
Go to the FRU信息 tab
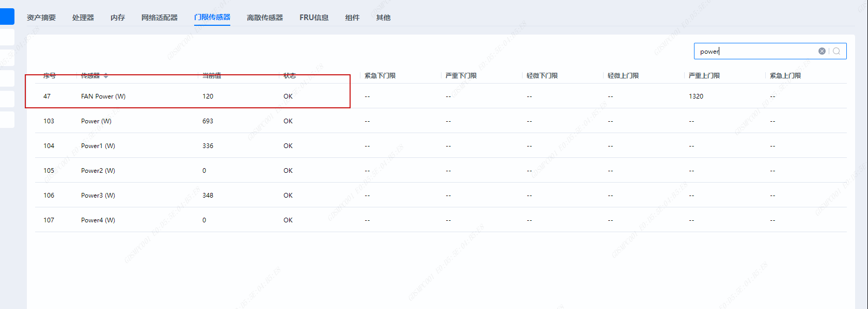[314, 18]
